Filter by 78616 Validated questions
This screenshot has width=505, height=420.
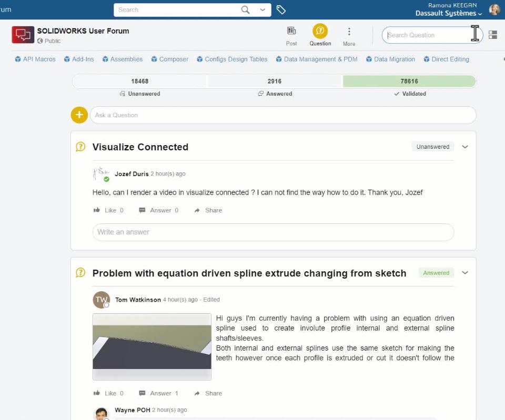(x=409, y=81)
